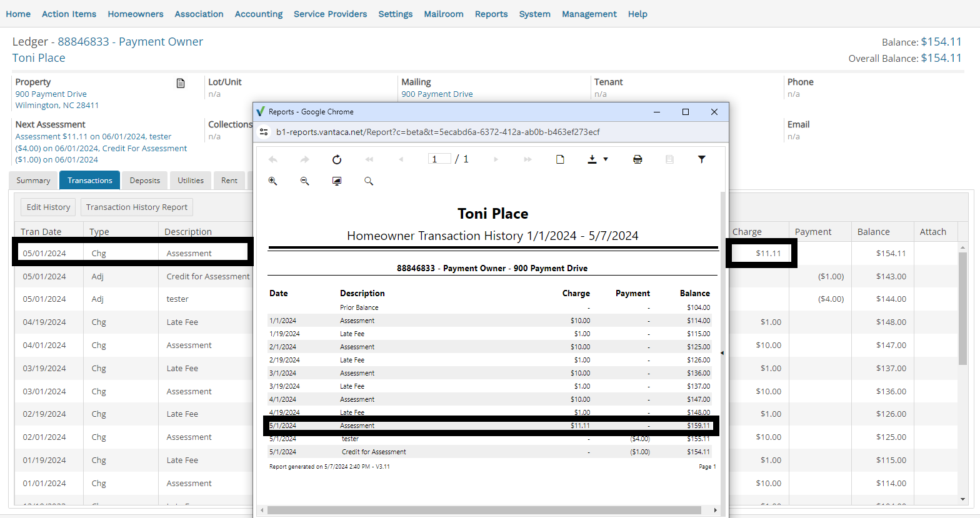
Task: Open ($4.00) Credit For Assessment link
Action: coord(101,148)
